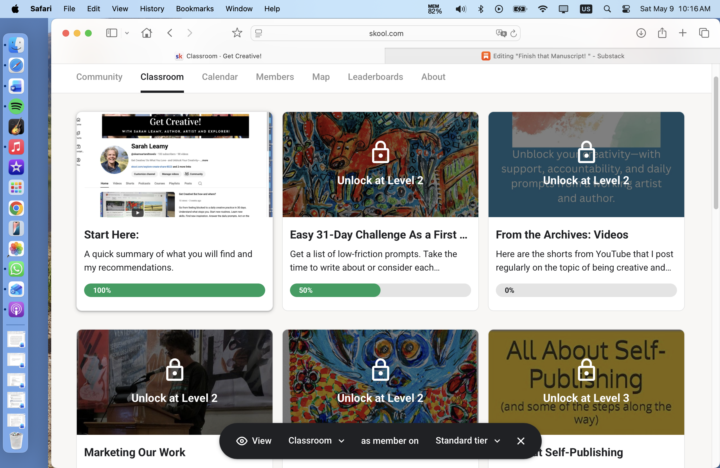
Task: Open Spotlight search in menu bar
Action: 607,9
